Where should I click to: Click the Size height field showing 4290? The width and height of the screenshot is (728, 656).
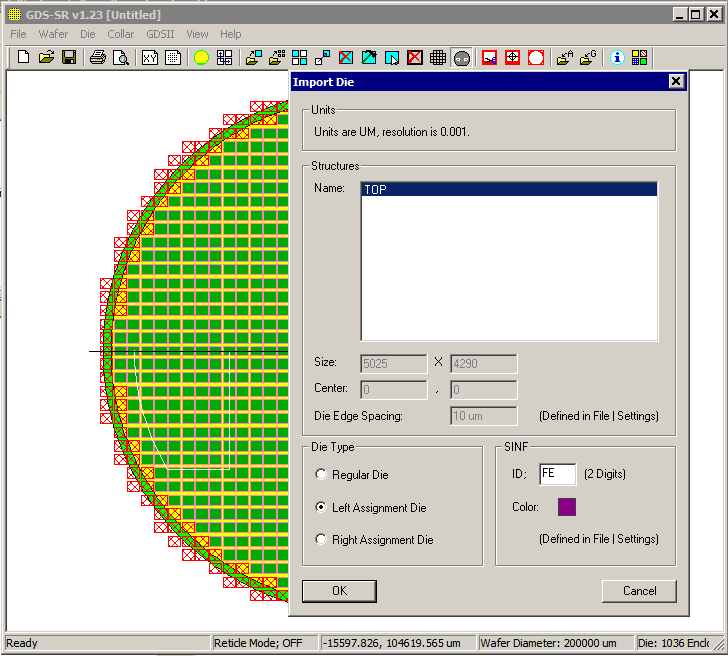483,364
